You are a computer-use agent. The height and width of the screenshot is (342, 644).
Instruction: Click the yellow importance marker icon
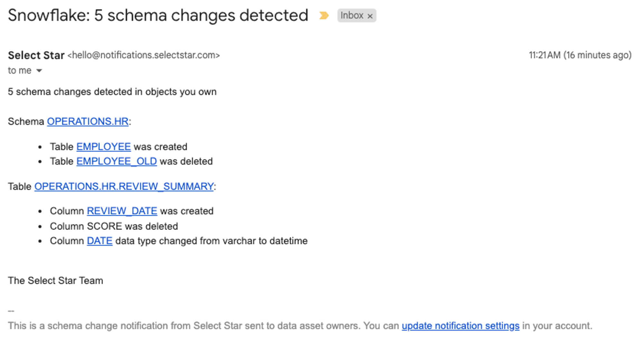point(324,15)
